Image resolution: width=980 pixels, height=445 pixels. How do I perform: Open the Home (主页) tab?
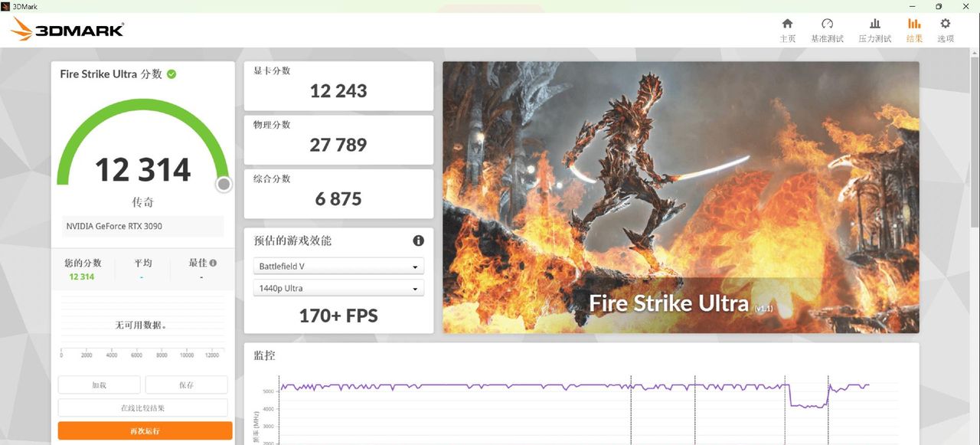(787, 31)
